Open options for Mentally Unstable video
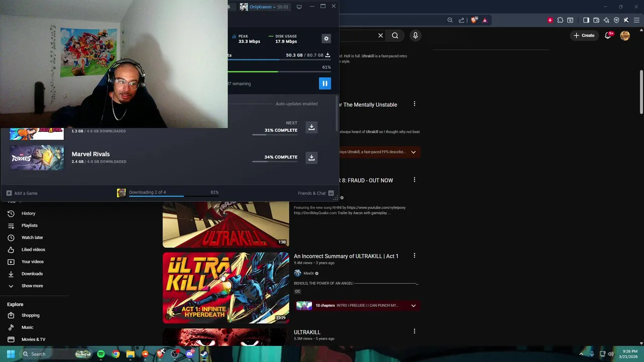Image resolution: width=644 pixels, height=362 pixels. pos(414,104)
